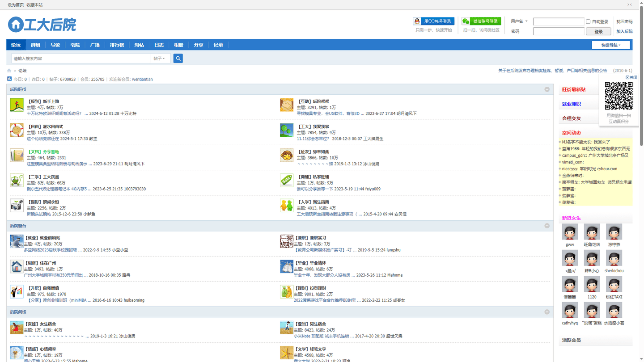
Task: Focus the 密码 password input field
Action: tap(559, 32)
